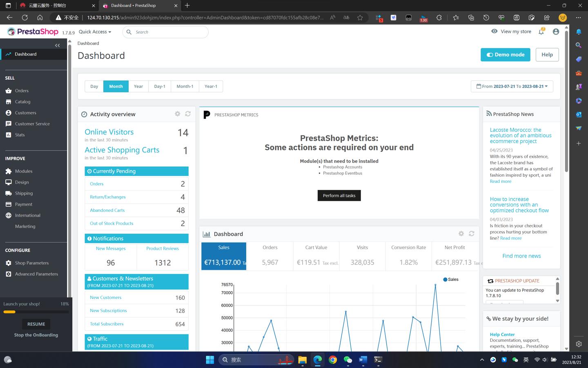Click Activity overview settings gear icon

(177, 114)
